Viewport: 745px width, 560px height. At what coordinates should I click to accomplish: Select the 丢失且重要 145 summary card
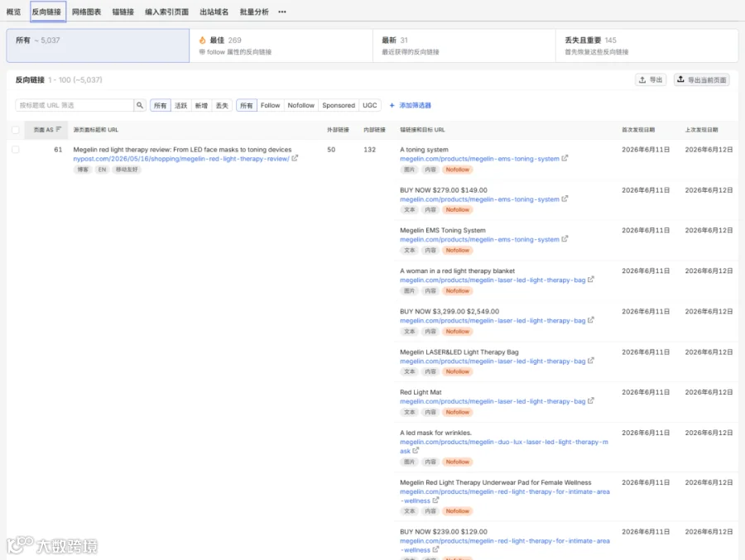click(x=646, y=45)
